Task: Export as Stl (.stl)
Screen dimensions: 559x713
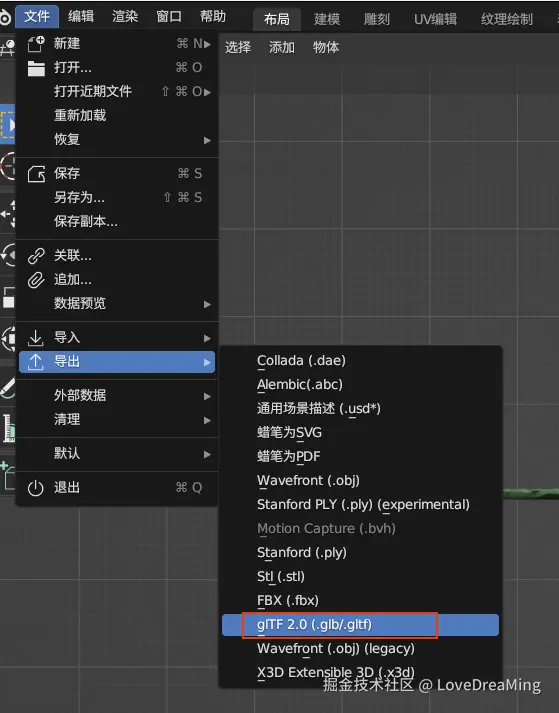Action: (360, 577)
